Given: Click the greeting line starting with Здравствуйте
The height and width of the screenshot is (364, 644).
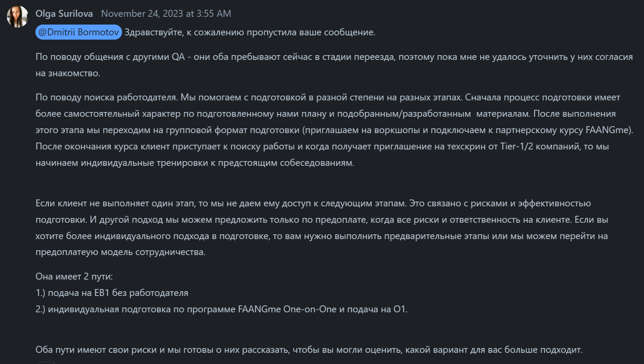Looking at the screenshot, I should click(250, 32).
